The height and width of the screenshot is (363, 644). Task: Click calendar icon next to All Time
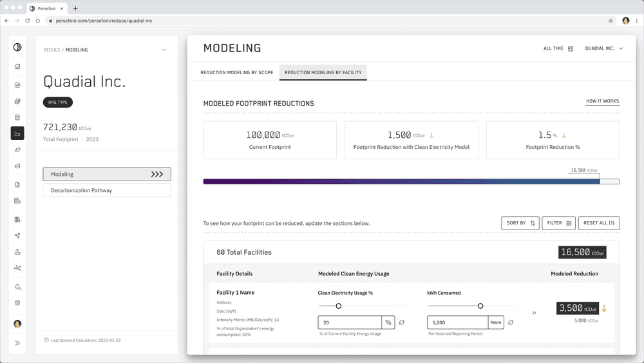click(571, 48)
